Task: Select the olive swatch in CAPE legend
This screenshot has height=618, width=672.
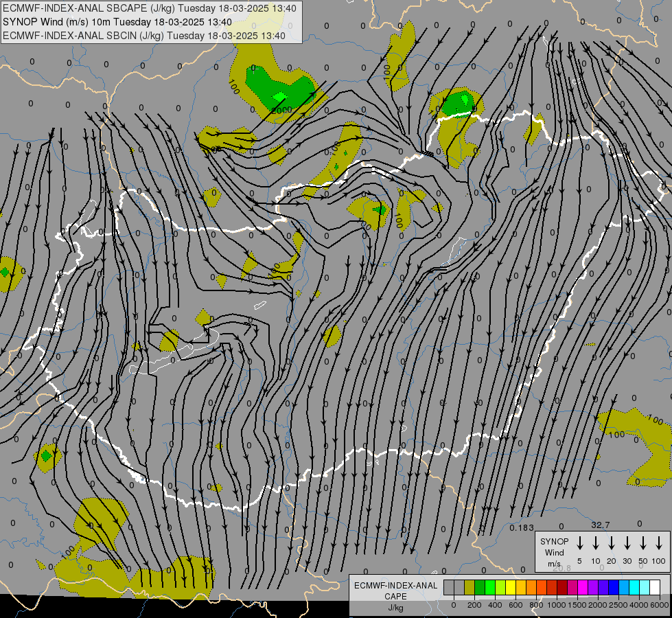Action: coord(470,587)
